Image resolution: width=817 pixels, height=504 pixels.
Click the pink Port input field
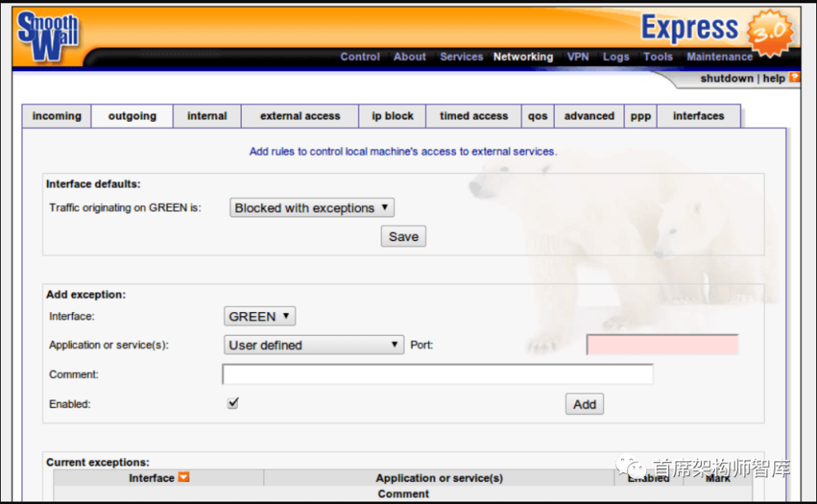pyautogui.click(x=663, y=345)
